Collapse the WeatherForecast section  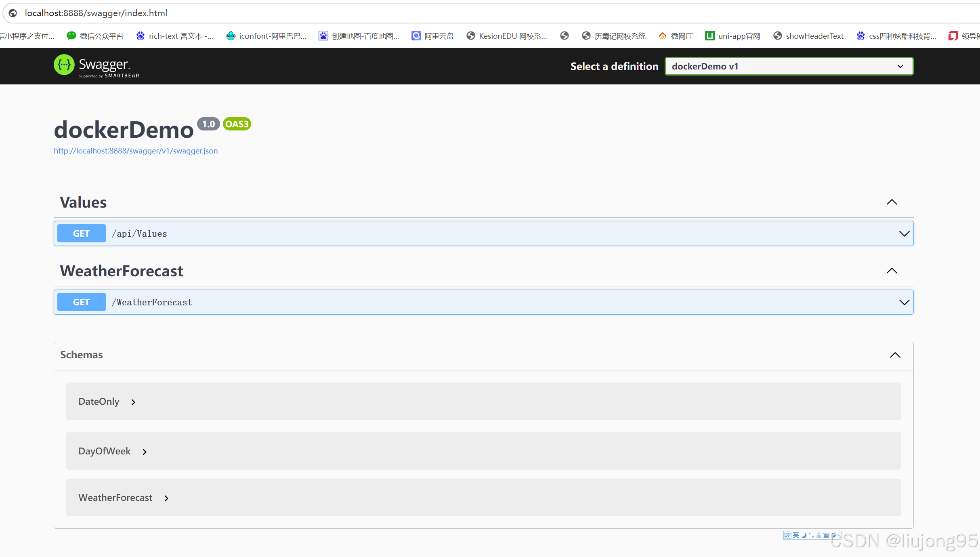[892, 271]
